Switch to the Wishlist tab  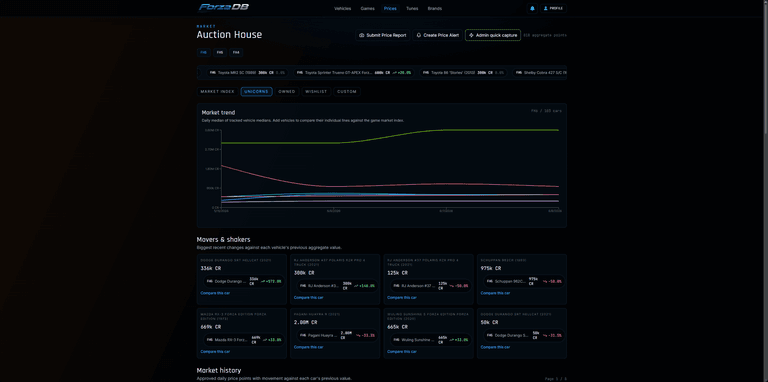[316, 92]
